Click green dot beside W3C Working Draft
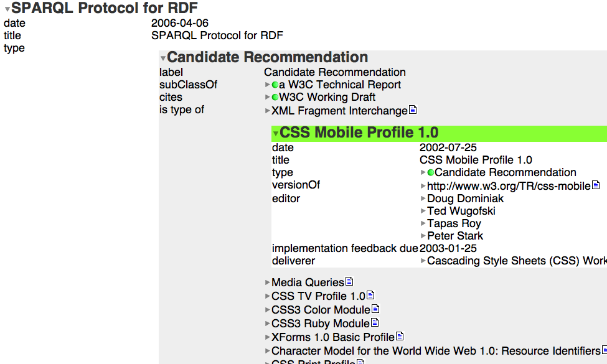This screenshot has width=607, height=364. pyautogui.click(x=275, y=97)
